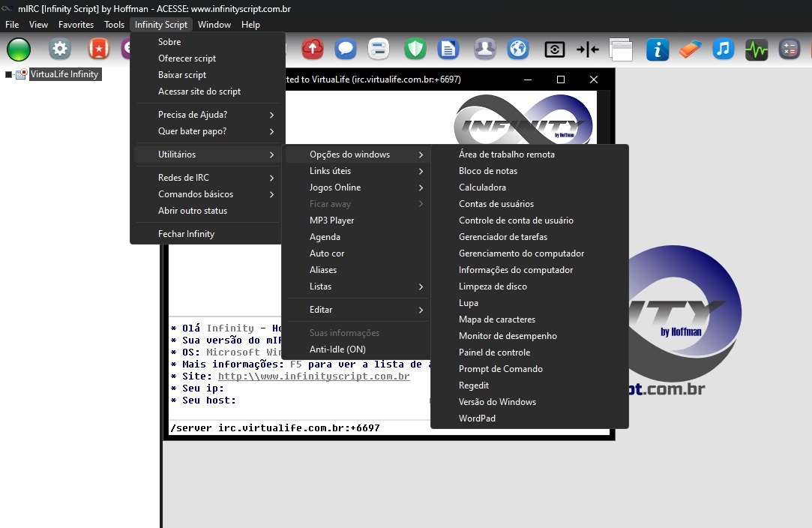Click the blue info 'i' toolbar icon

click(x=658, y=49)
